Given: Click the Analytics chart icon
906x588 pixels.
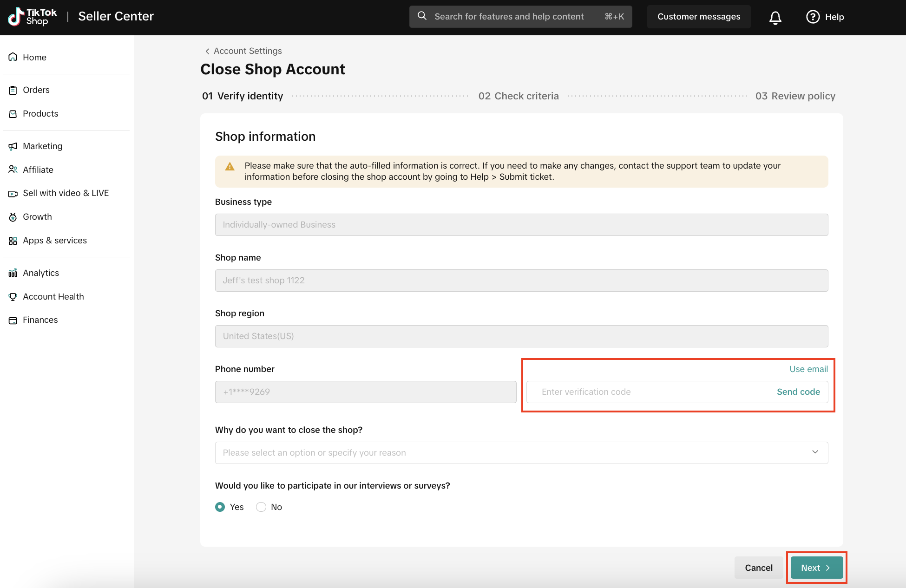Looking at the screenshot, I should tap(13, 273).
